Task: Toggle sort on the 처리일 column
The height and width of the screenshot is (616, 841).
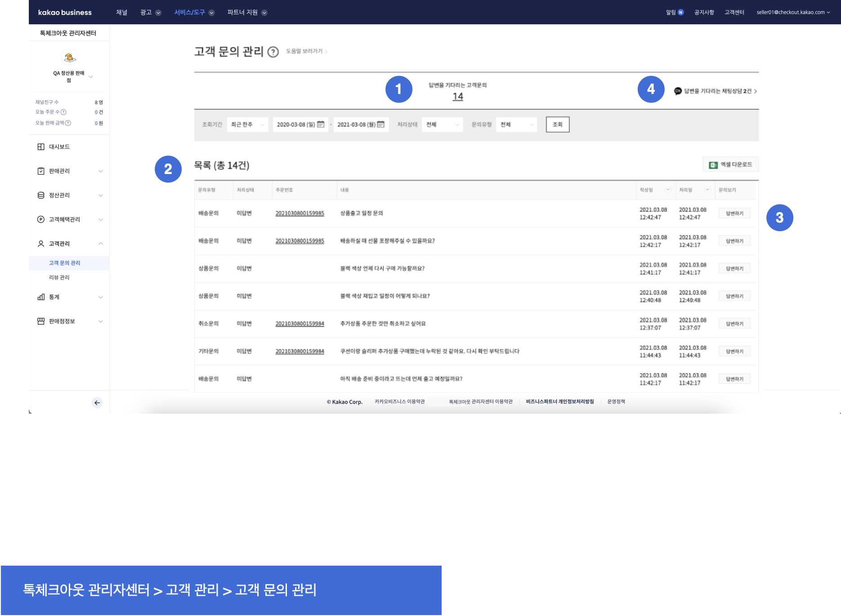Action: (707, 190)
